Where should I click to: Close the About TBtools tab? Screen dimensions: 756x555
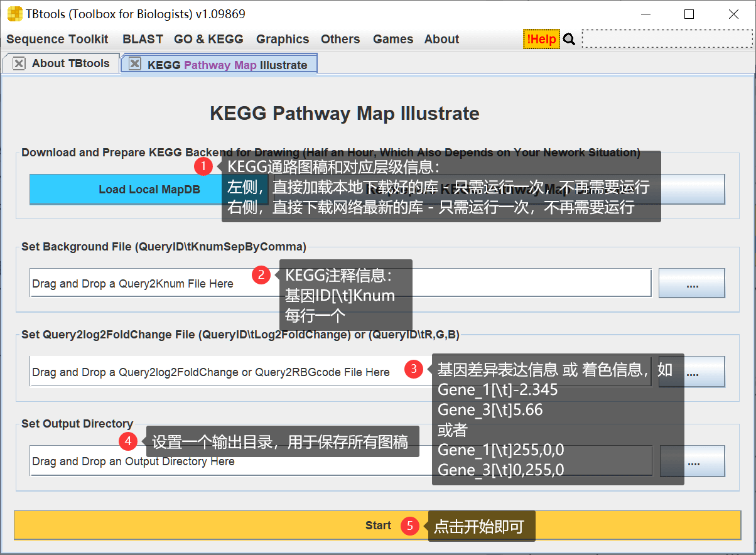19,63
